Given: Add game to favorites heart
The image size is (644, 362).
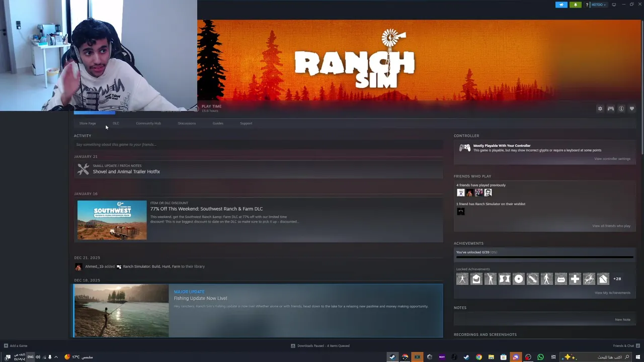Looking at the screenshot, I should click(632, 109).
